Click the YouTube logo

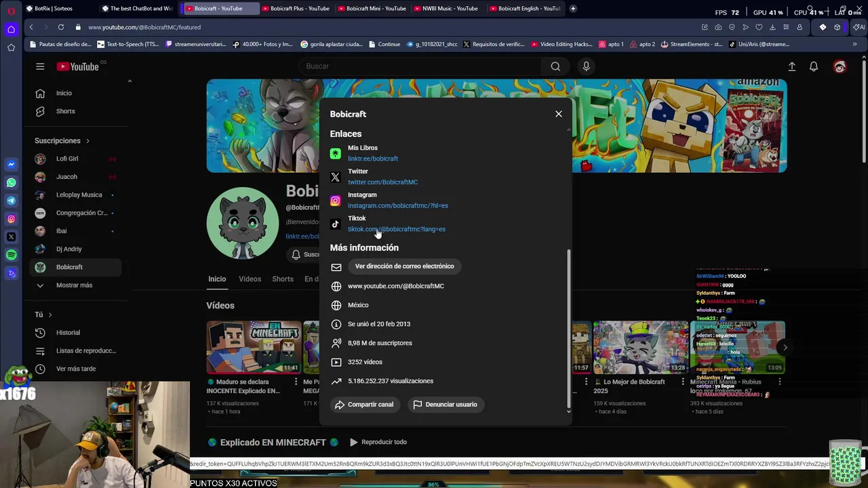pos(78,66)
